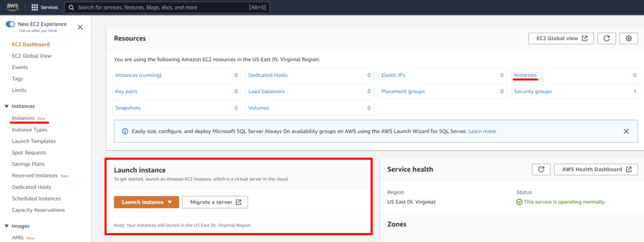644x242 pixels.
Task: Click Migrate a server button
Action: coord(215,202)
